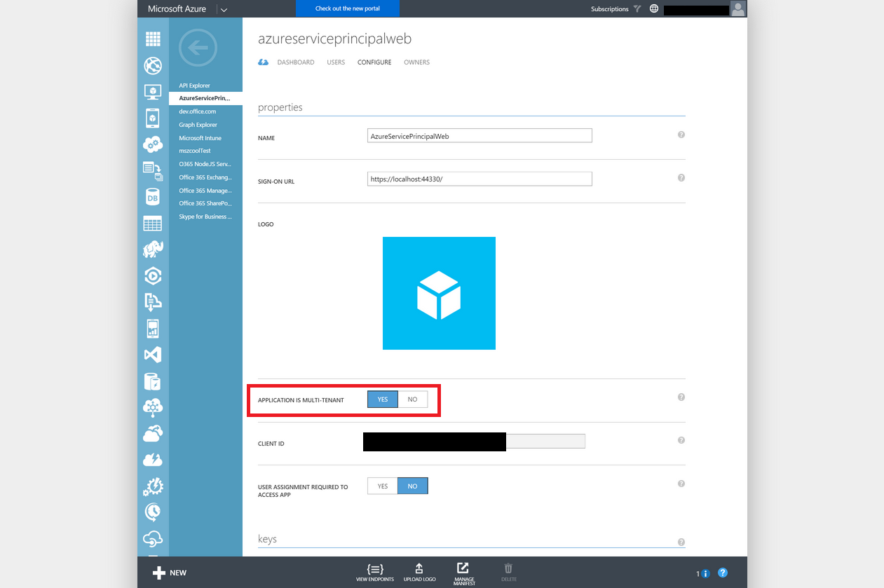This screenshot has height=588, width=884.
Task: Open the notifications info indicator in footer
Action: 703,573
